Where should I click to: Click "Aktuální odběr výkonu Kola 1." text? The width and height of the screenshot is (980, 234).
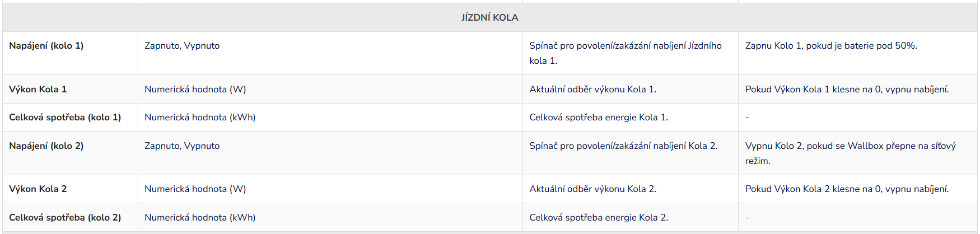coord(592,90)
